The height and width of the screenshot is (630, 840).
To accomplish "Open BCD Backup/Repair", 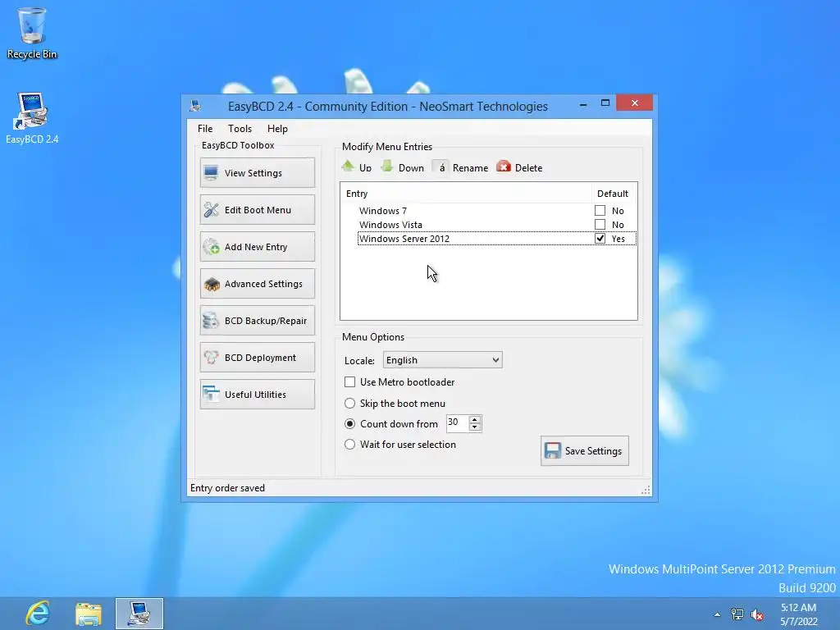I will click(x=257, y=321).
